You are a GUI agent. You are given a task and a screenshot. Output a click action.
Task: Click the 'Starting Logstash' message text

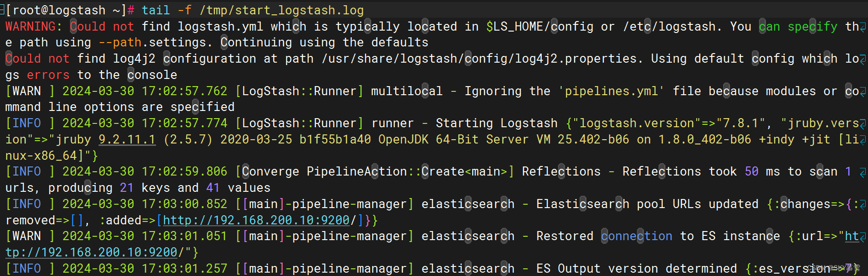(x=497, y=123)
